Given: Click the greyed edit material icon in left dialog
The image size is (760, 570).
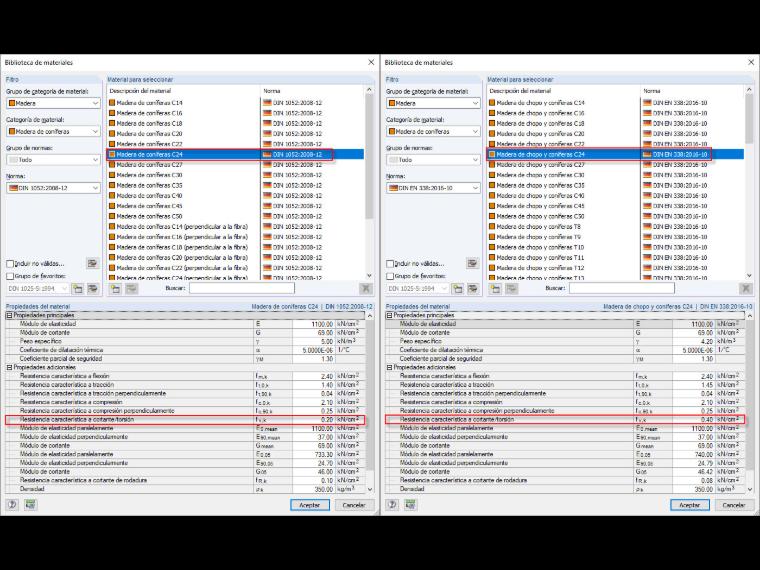Looking at the screenshot, I should pyautogui.click(x=131, y=289).
